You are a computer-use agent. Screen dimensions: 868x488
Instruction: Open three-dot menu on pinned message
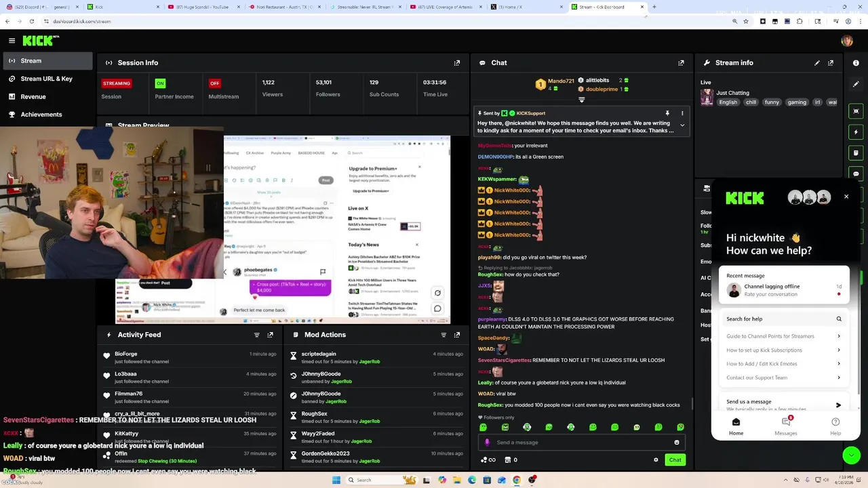682,113
